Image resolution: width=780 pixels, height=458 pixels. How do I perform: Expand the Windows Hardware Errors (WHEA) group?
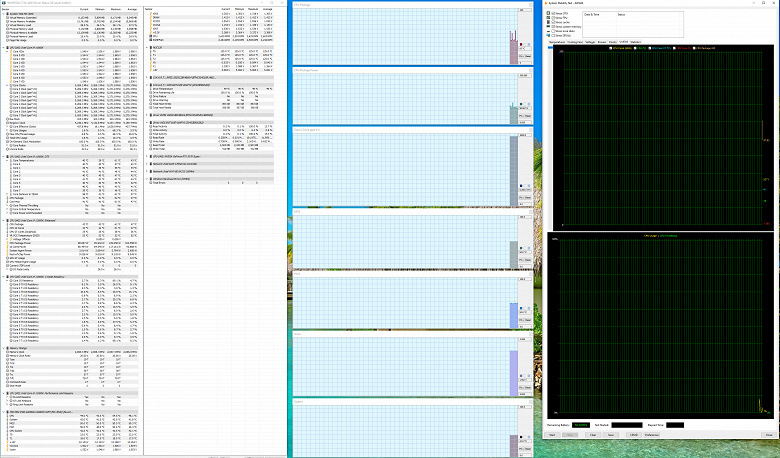147,179
